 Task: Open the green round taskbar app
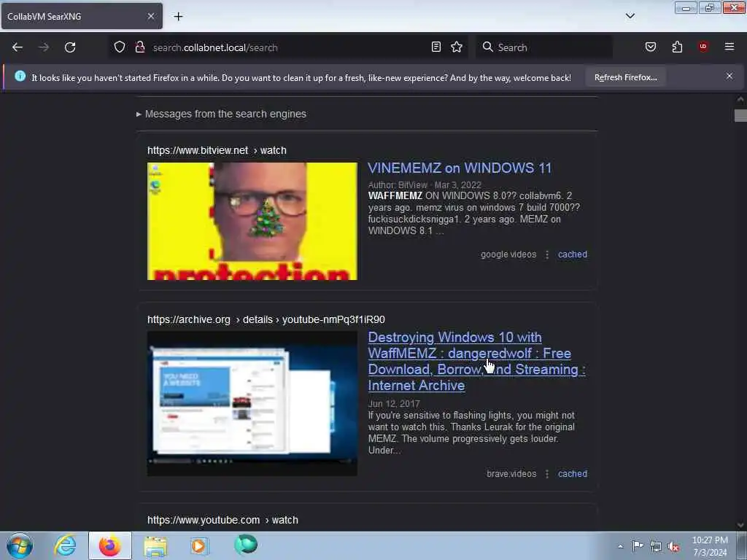(246, 545)
